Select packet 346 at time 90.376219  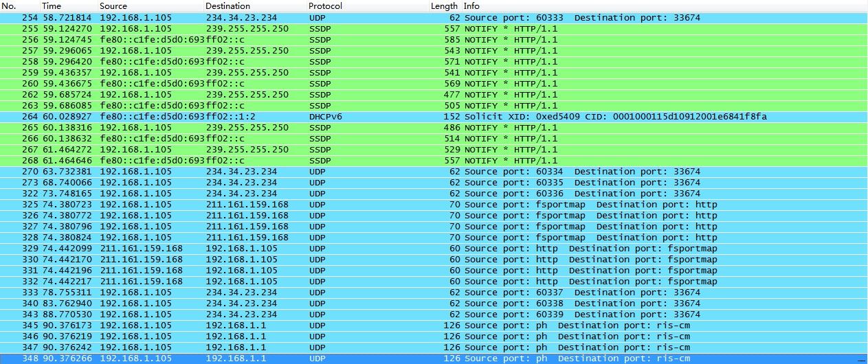434,337
